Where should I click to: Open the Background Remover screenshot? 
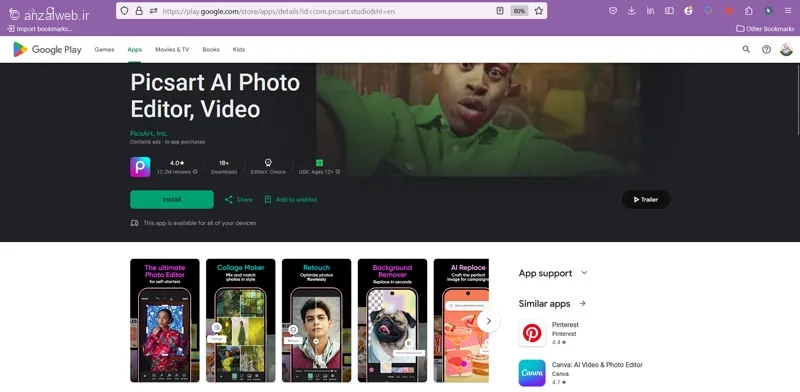(392, 321)
